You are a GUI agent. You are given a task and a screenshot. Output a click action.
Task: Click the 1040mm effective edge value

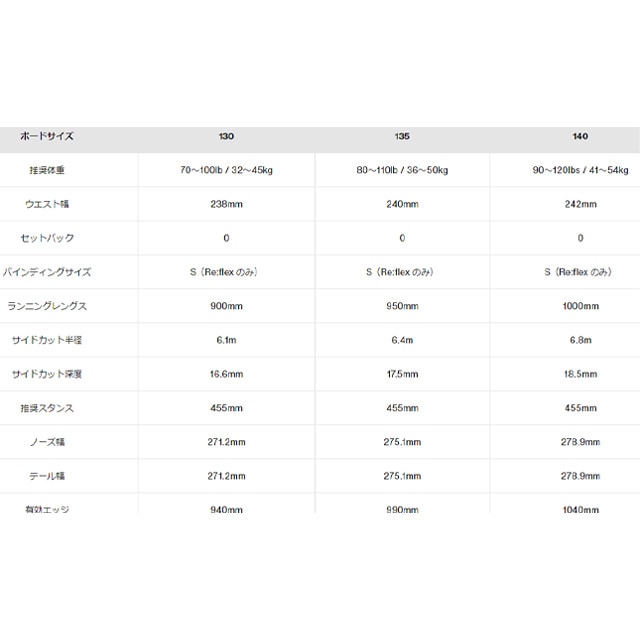click(580, 509)
